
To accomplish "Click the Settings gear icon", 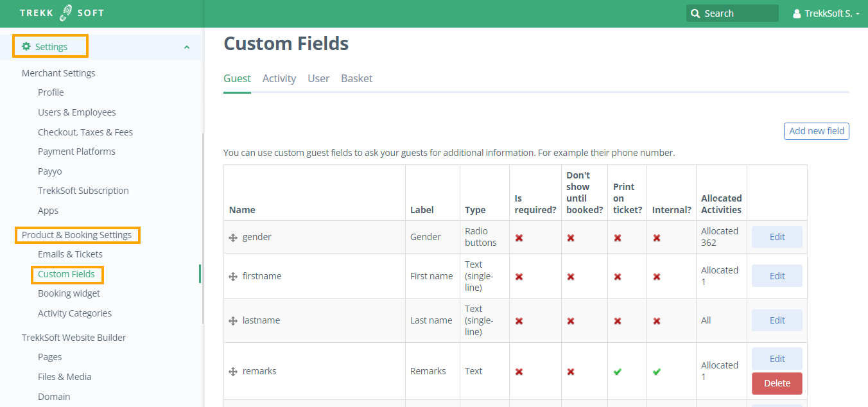I will point(26,46).
